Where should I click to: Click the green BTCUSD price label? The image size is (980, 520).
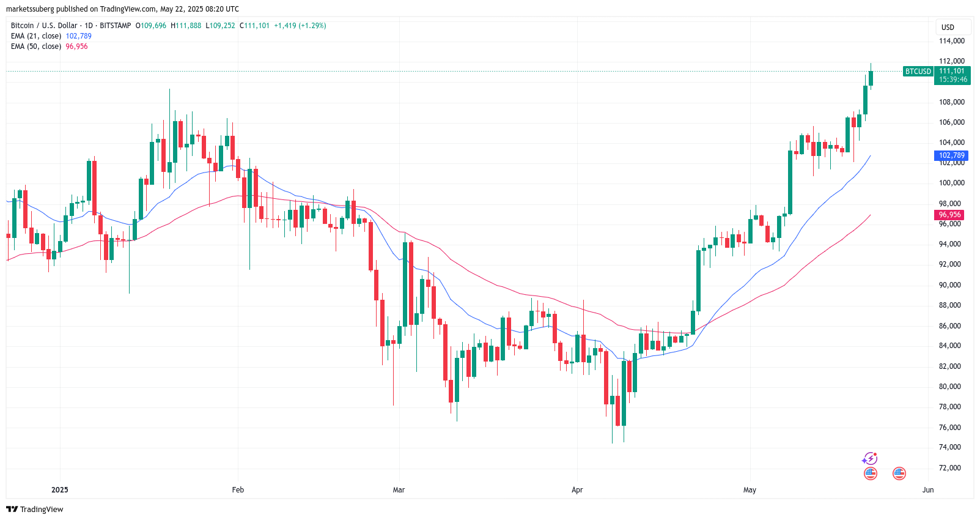918,72
